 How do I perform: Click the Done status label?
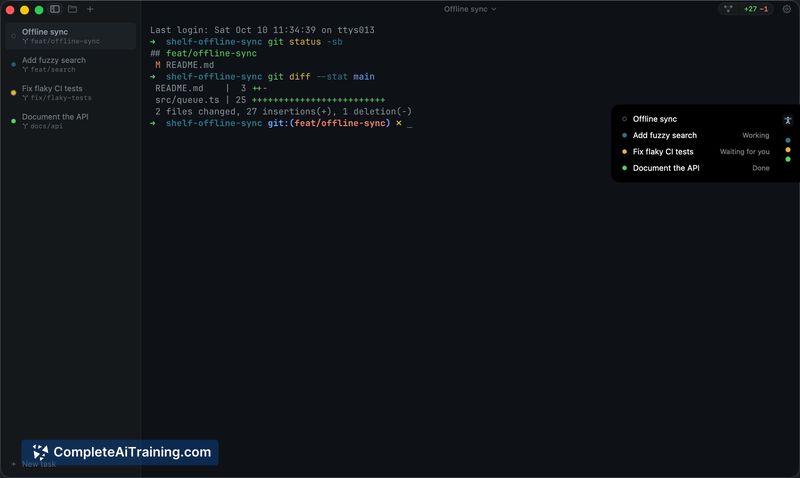(x=760, y=168)
